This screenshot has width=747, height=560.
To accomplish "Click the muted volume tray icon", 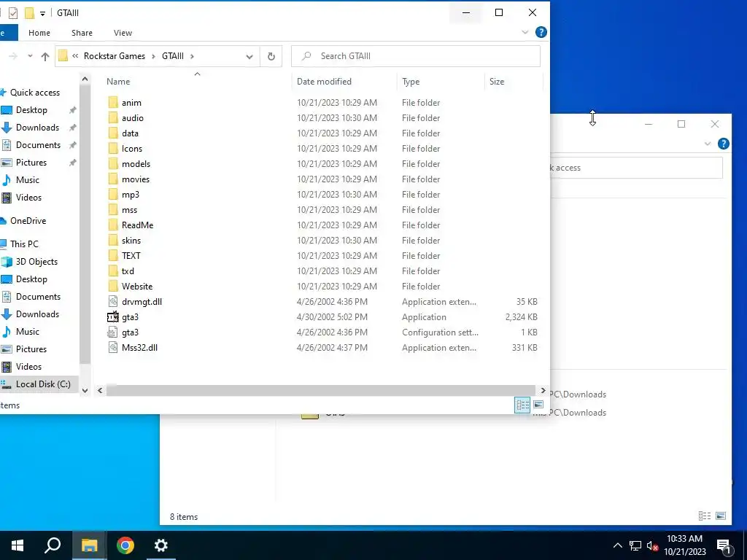I will [x=652, y=545].
